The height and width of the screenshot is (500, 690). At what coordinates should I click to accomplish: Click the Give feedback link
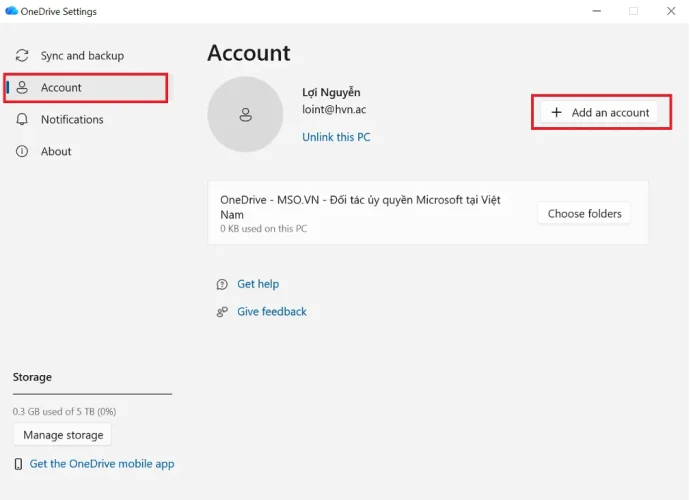[272, 312]
